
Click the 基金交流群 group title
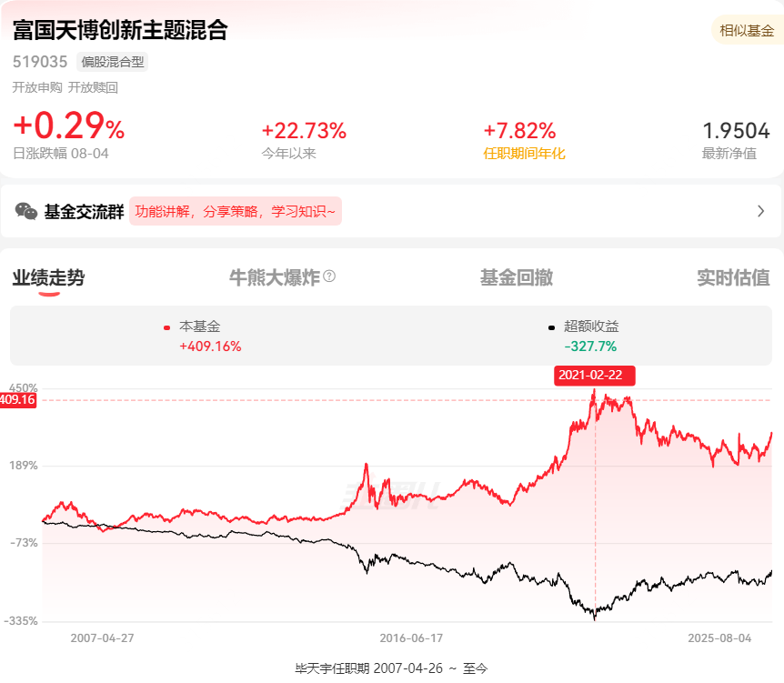pos(84,212)
